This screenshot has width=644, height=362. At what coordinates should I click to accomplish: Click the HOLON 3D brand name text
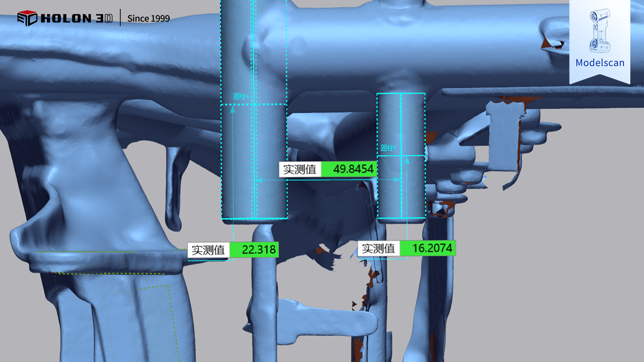(77, 18)
